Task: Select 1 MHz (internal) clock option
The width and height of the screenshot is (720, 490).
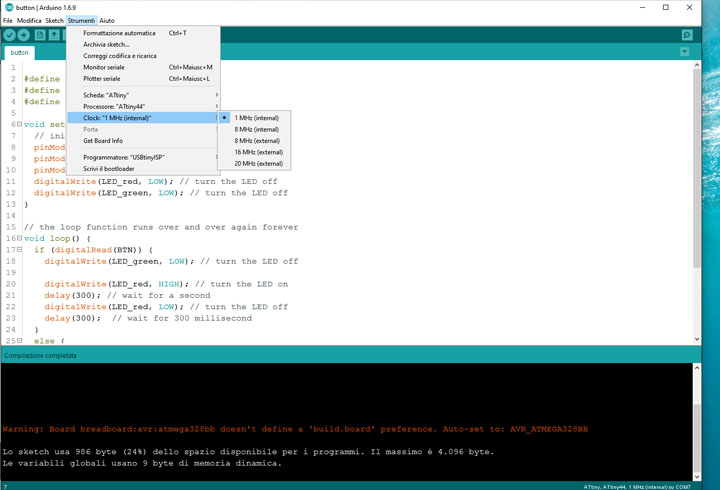Action: tap(254, 118)
